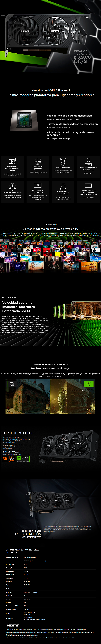Click the green RTX ON label
This screenshot has width=101, height=644.
(x=89, y=384)
